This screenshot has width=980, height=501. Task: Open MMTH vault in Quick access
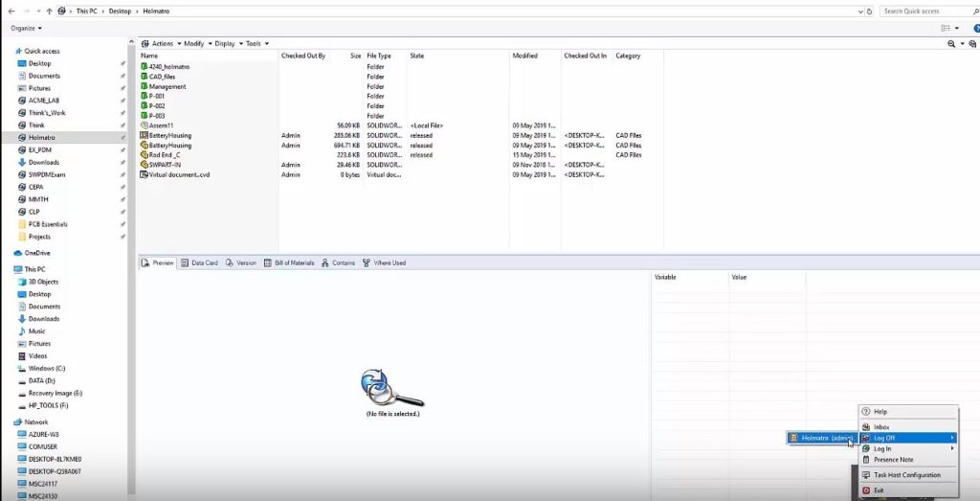point(33,199)
